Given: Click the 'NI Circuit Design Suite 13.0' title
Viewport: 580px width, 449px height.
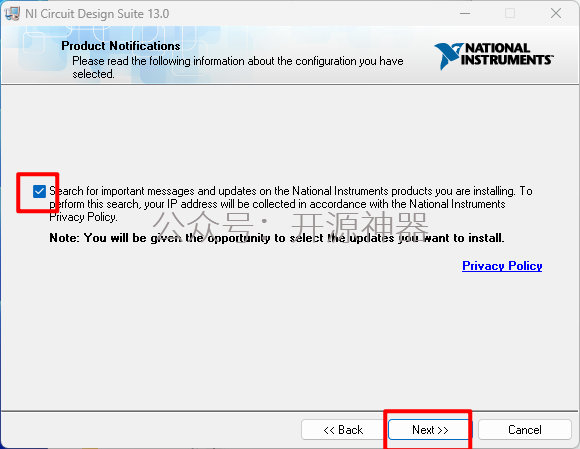Looking at the screenshot, I should pyautogui.click(x=97, y=14).
